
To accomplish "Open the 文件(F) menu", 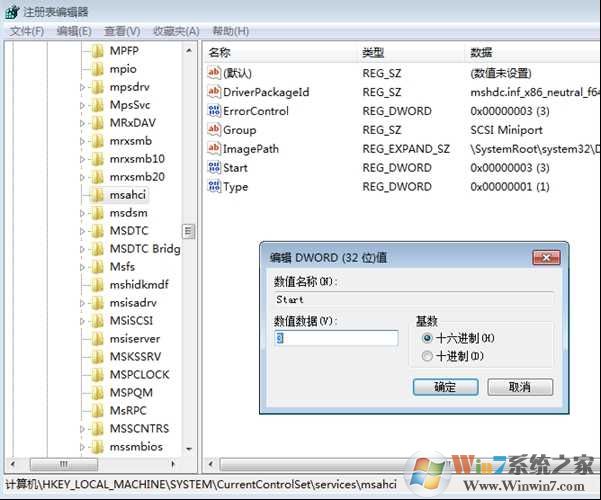I will tap(26, 31).
